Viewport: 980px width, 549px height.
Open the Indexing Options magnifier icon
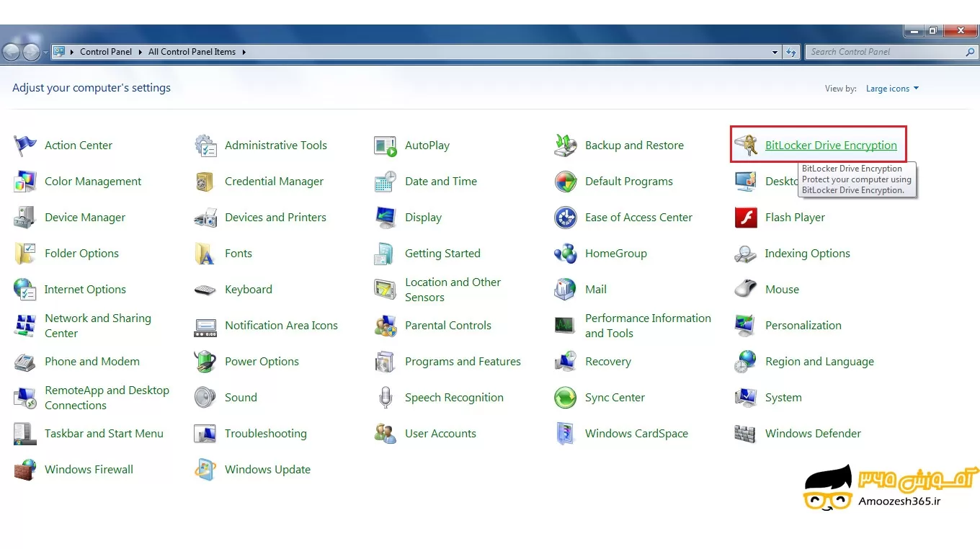(746, 254)
